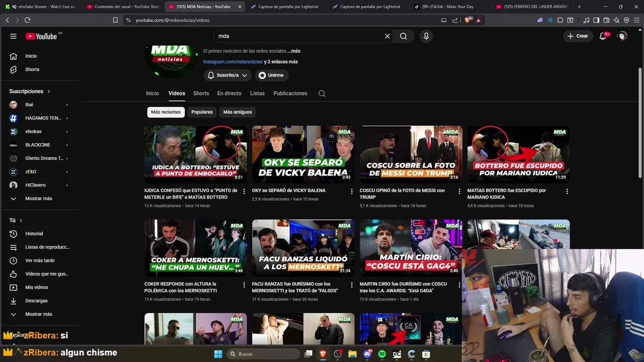Select the Populares filter chip

point(202,112)
